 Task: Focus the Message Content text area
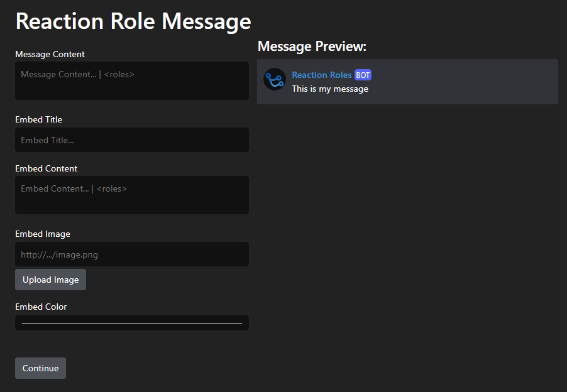coord(132,80)
